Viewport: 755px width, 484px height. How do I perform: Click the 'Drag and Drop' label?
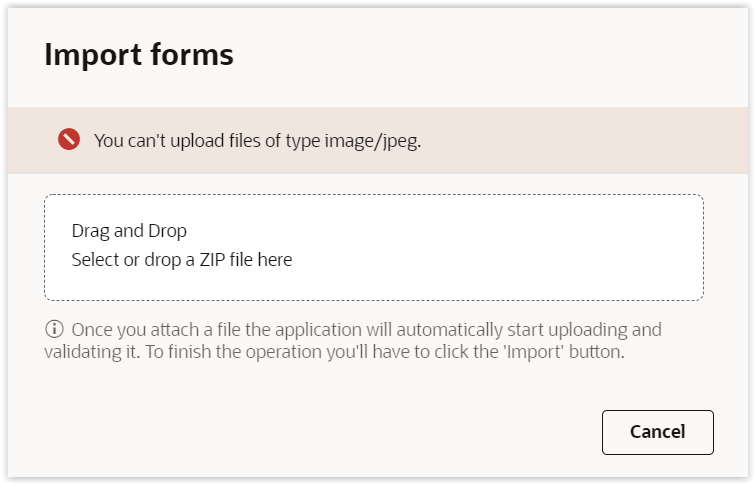point(129,231)
